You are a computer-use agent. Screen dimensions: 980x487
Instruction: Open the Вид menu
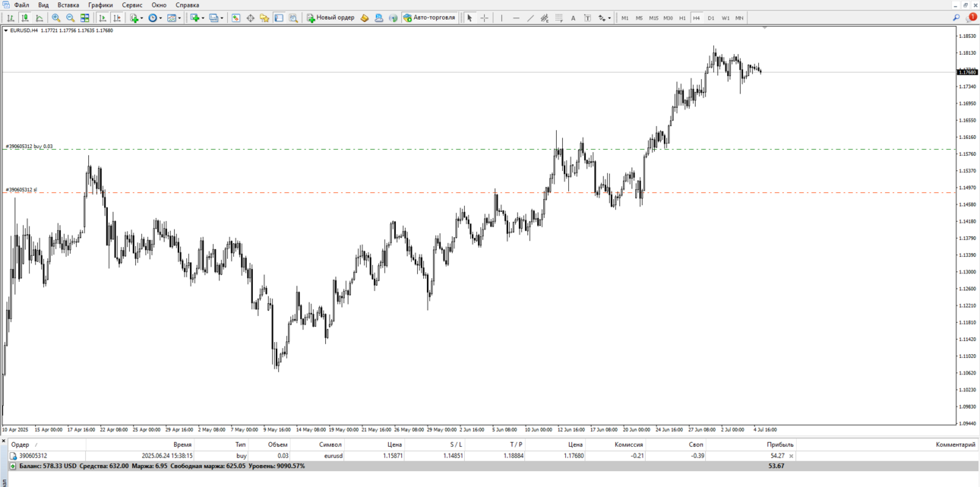(x=43, y=5)
